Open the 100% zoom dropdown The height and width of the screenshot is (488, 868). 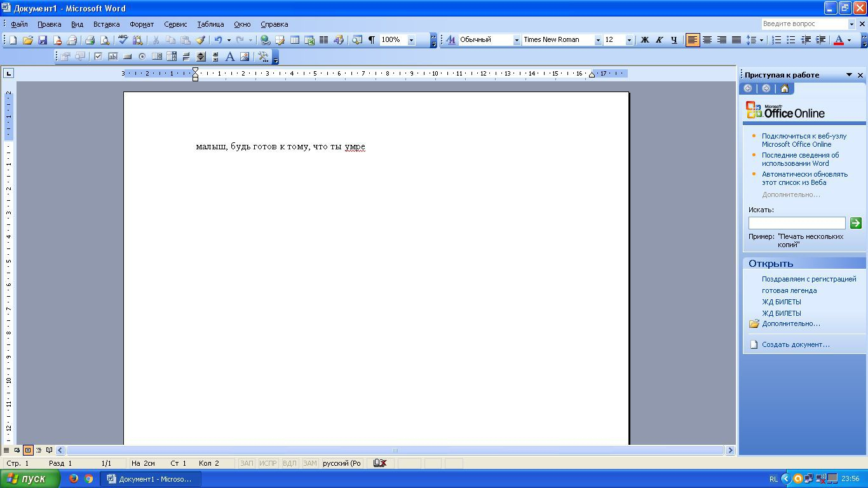pyautogui.click(x=411, y=40)
